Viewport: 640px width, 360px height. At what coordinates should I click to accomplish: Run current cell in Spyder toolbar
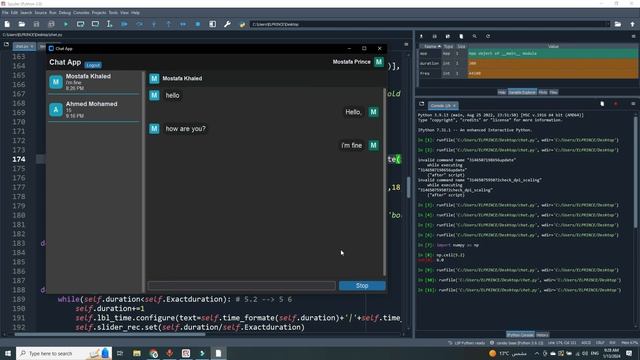pyautogui.click(x=80, y=24)
